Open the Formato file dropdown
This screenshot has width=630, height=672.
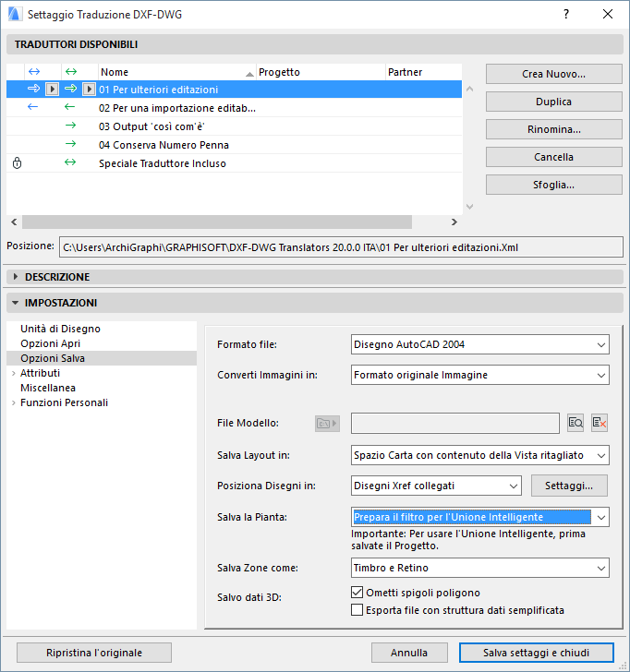click(x=480, y=344)
